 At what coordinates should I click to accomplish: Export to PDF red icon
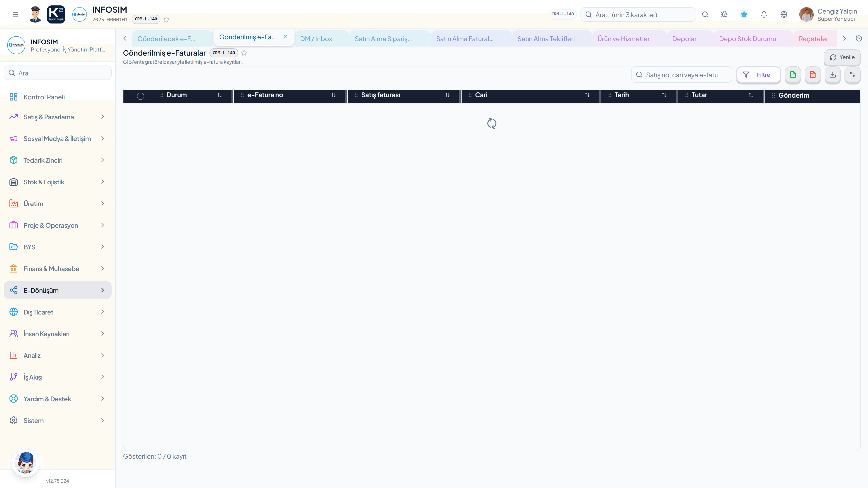click(x=813, y=75)
